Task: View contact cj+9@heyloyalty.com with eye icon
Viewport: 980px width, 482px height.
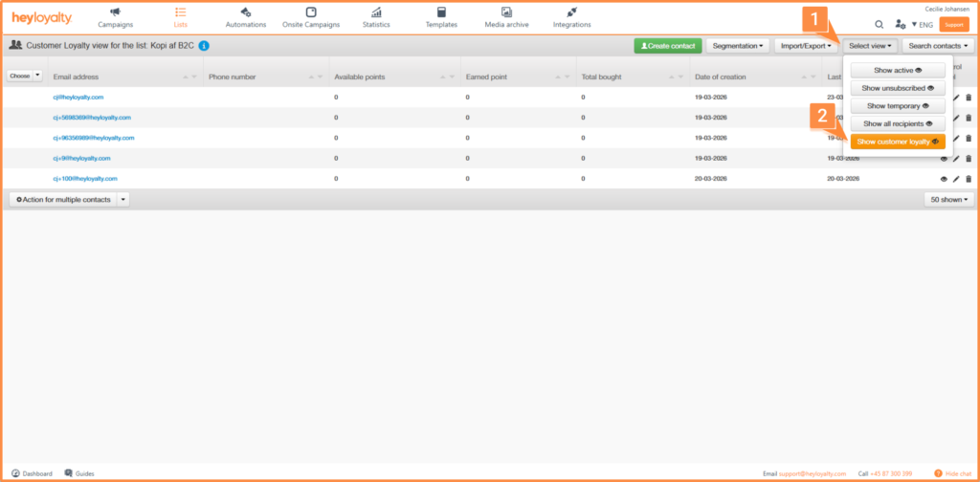Action: pos(944,159)
